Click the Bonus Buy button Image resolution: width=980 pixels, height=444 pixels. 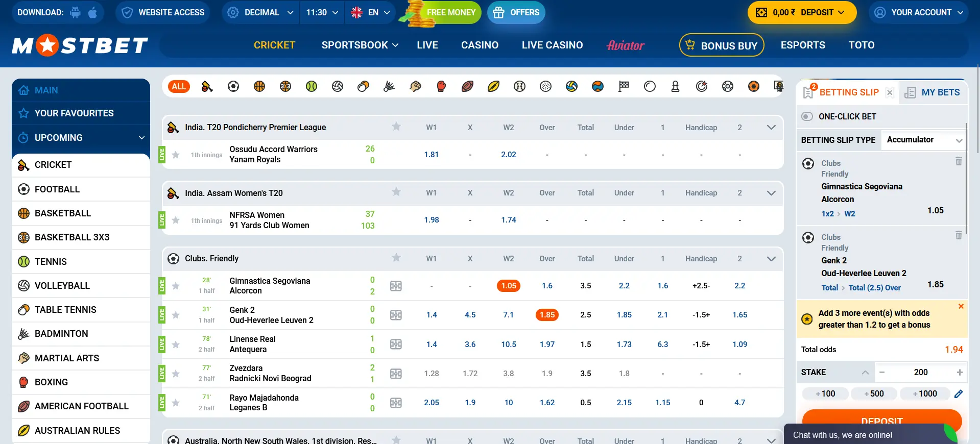[722, 45]
